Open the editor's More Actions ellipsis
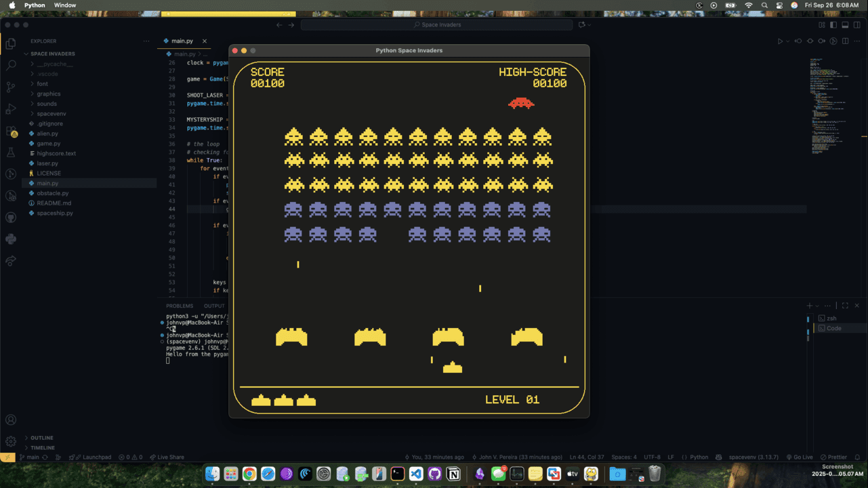This screenshot has height=488, width=868. 856,41
